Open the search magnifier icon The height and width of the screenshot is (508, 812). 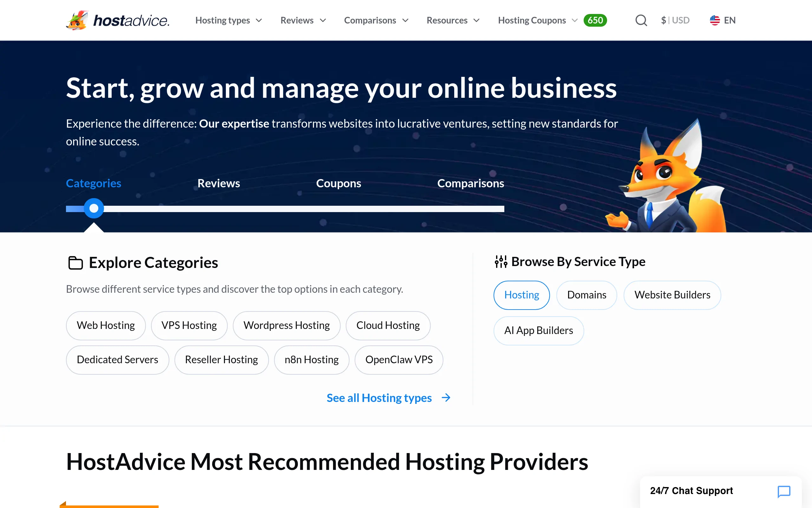point(641,20)
